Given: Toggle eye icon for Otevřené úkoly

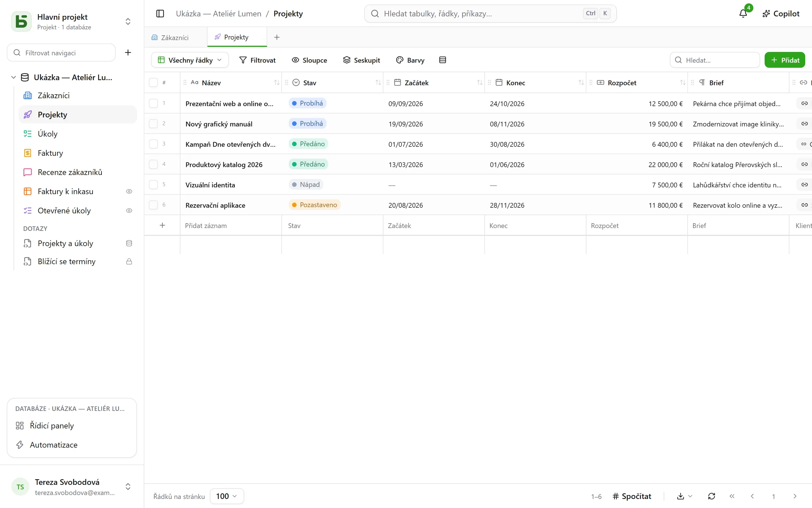Looking at the screenshot, I should click(129, 211).
